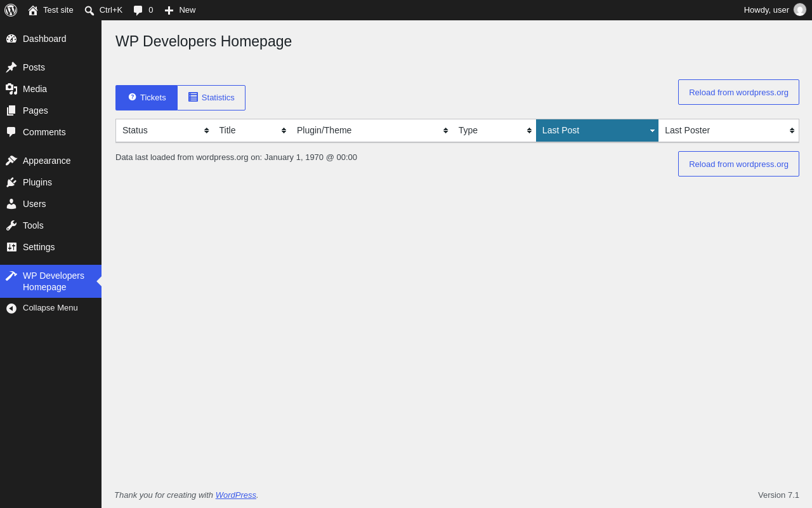Open the Plugins menu
Image resolution: width=812 pixels, height=508 pixels.
pos(51,182)
